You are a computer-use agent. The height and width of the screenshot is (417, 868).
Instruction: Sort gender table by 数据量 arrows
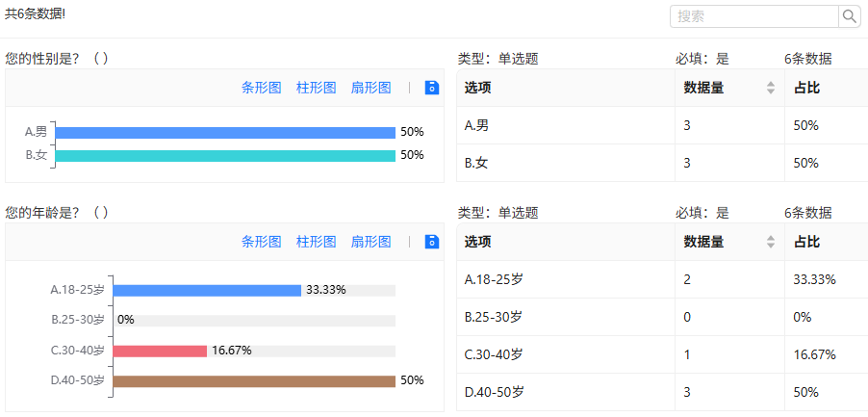[x=771, y=88]
